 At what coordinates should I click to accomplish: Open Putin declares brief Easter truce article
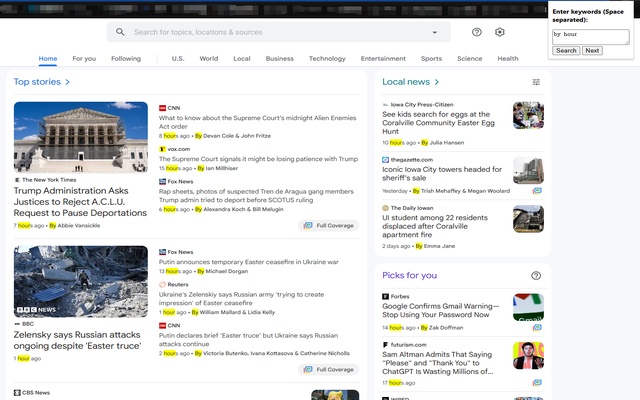tap(248, 340)
